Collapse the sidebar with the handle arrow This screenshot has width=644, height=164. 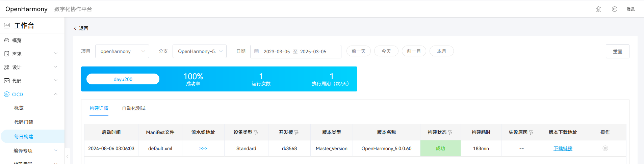68,156
